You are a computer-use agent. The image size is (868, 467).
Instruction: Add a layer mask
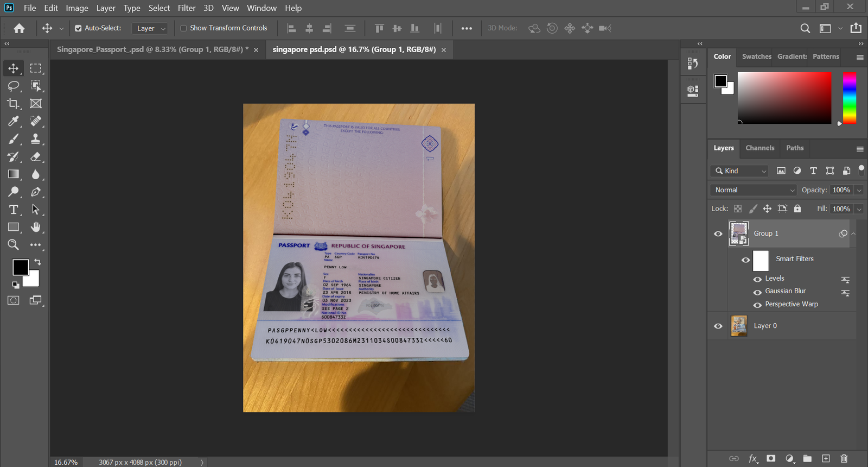coord(771,458)
